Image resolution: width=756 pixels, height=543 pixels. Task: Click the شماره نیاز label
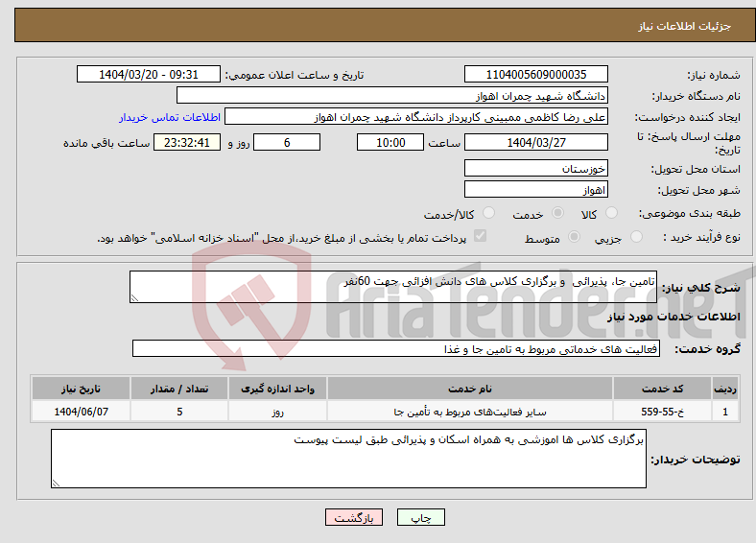coord(714,75)
